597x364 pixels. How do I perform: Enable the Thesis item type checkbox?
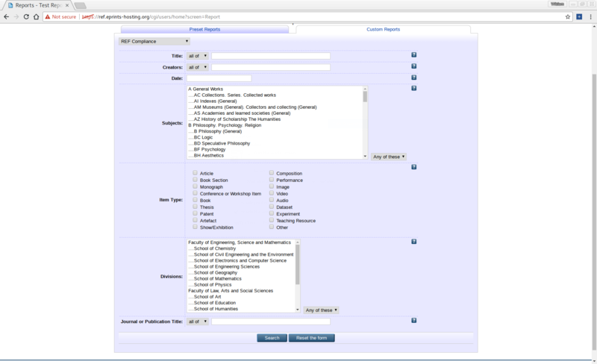(196, 207)
